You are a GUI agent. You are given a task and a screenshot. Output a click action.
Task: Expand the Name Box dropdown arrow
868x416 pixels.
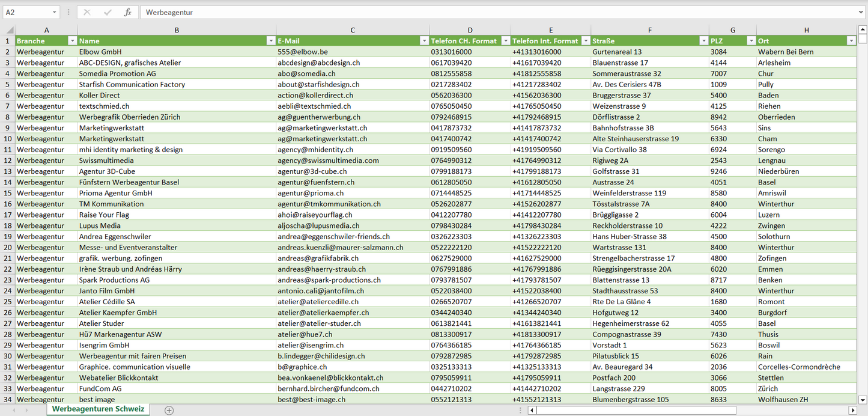(x=54, y=12)
